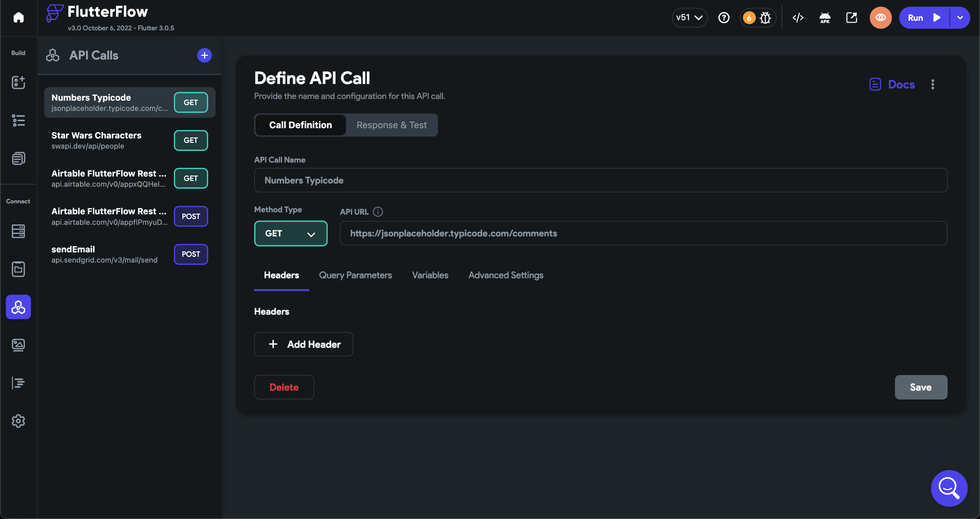Download the project APK

(825, 17)
